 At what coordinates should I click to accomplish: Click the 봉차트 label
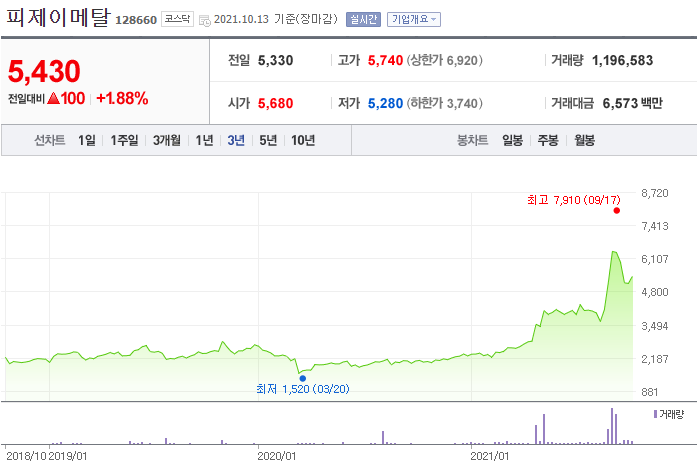tap(473, 140)
